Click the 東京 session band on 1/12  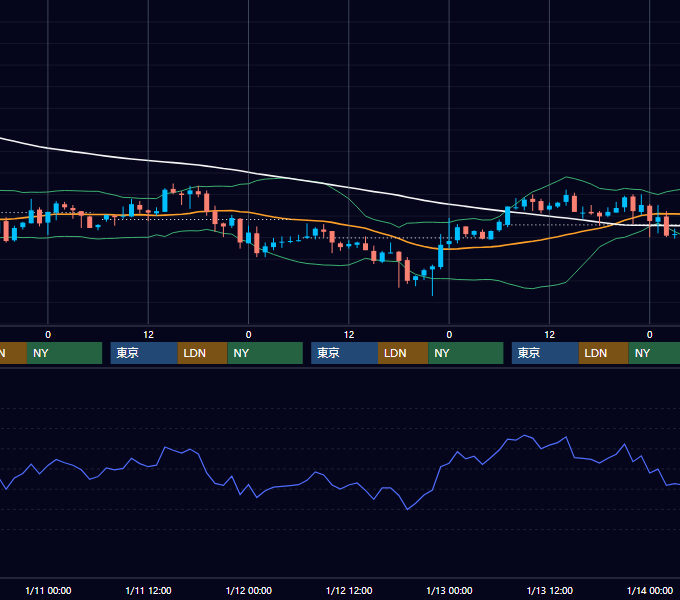(x=345, y=353)
